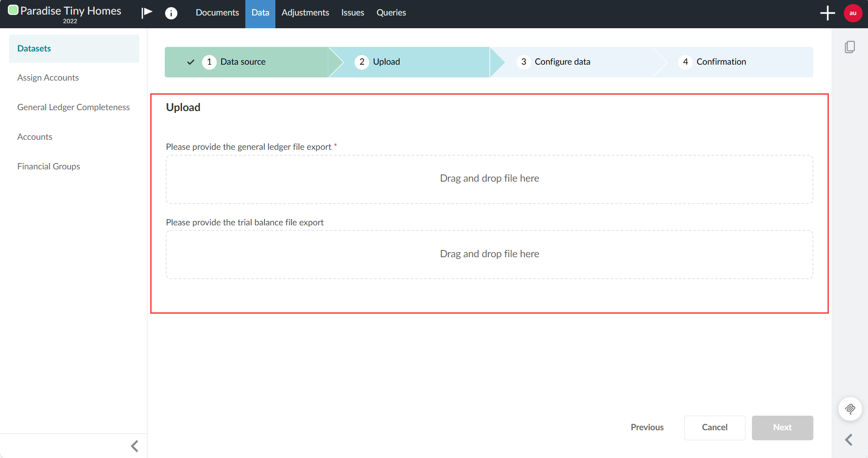This screenshot has width=868, height=458.
Task: Jump to the Configure data step
Action: click(563, 61)
